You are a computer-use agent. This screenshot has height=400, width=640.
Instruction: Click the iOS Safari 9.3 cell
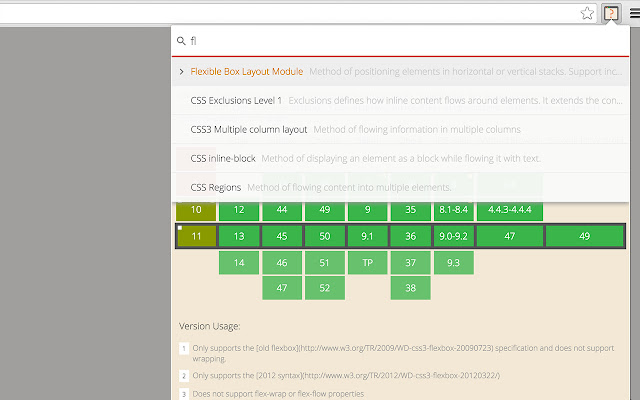(x=453, y=262)
